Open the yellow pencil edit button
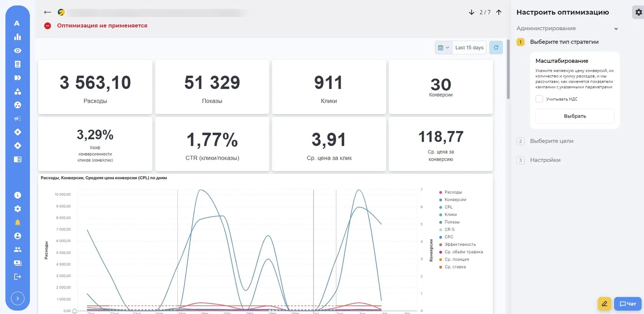The image size is (644, 314). [x=605, y=304]
